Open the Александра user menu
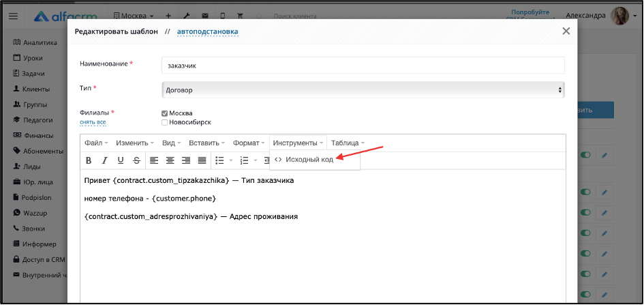The width and height of the screenshot is (644, 305). [585, 16]
